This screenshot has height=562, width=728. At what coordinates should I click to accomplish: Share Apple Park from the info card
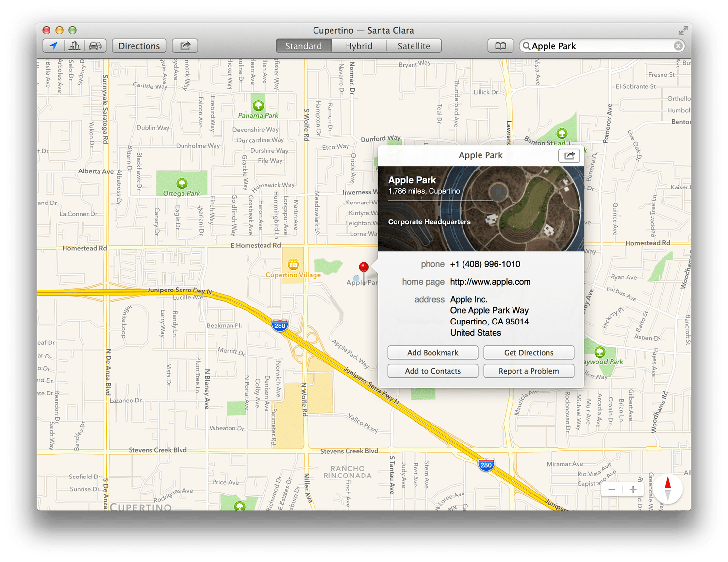point(569,155)
